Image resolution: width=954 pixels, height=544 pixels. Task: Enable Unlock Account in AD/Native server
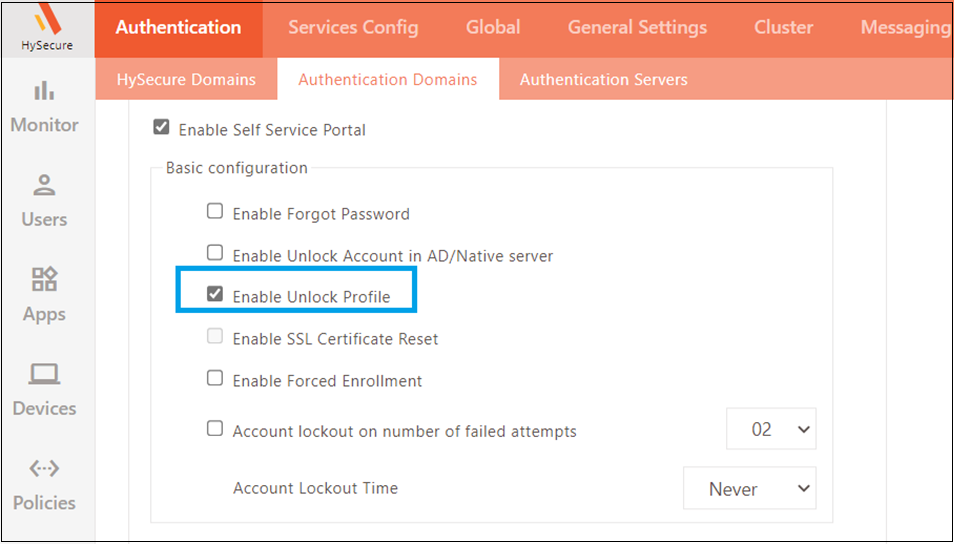tap(215, 253)
